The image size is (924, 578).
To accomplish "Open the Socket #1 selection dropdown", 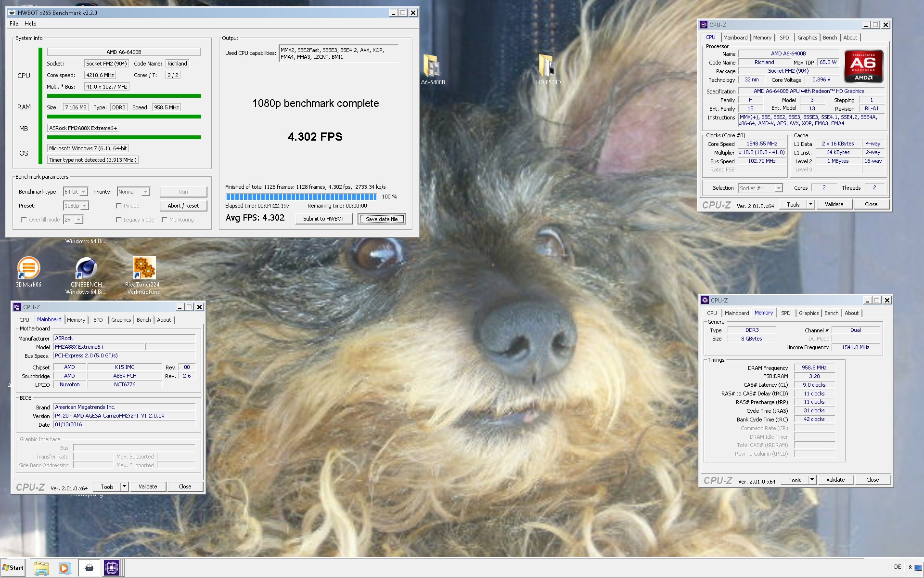I will tap(761, 188).
